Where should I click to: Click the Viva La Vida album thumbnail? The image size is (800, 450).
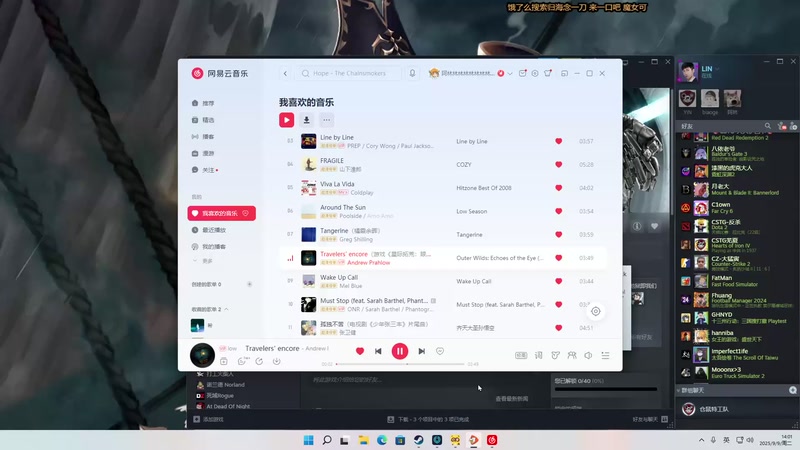click(x=309, y=188)
